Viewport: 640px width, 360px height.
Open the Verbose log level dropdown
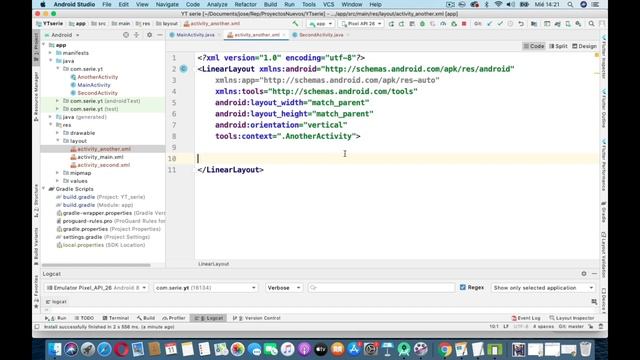(284, 288)
